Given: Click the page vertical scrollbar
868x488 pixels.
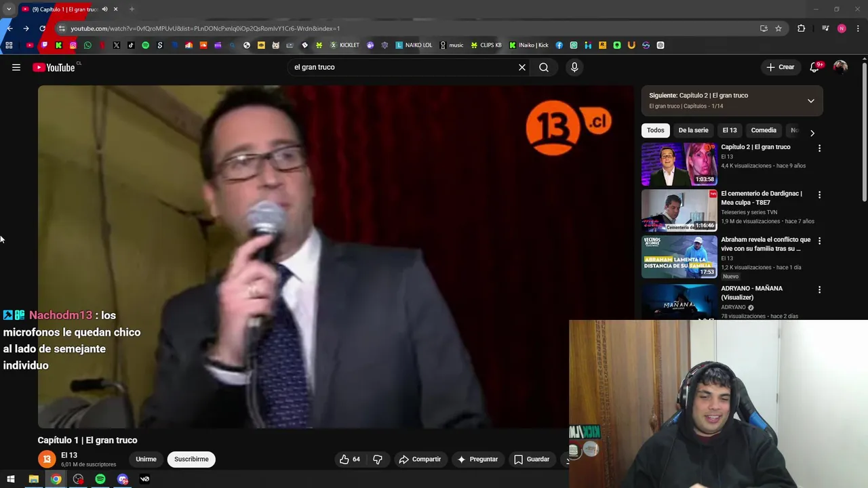Looking at the screenshot, I should pos(864,132).
